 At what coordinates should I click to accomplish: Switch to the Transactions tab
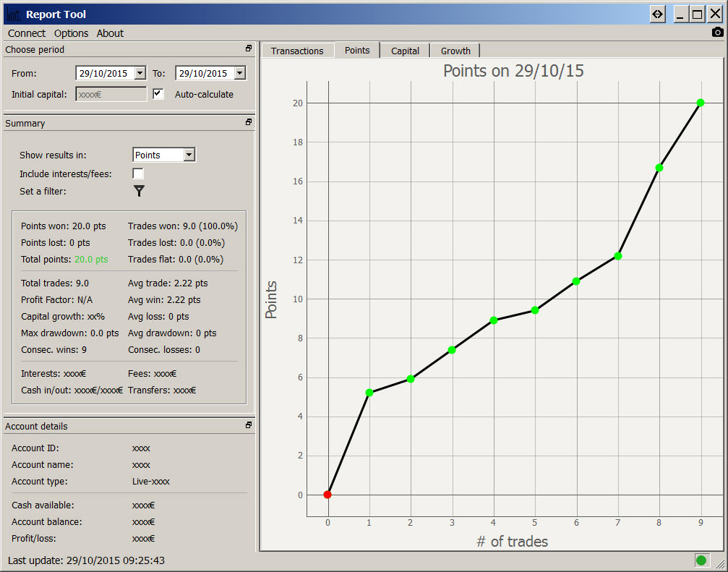(x=297, y=51)
